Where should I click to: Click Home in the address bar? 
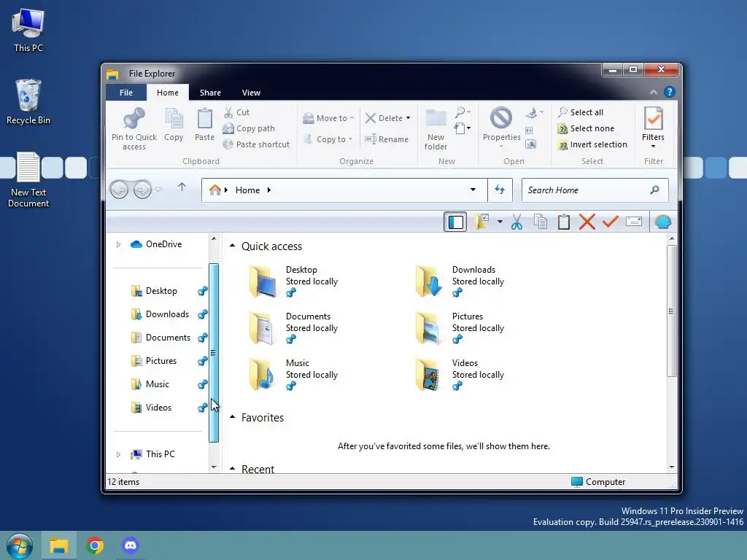click(x=248, y=190)
